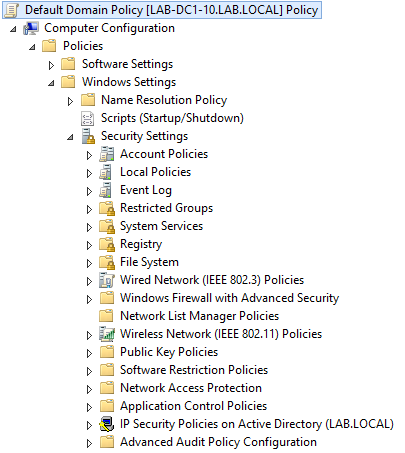Select the Event Log item
This screenshot has width=405, height=453.
[146, 190]
